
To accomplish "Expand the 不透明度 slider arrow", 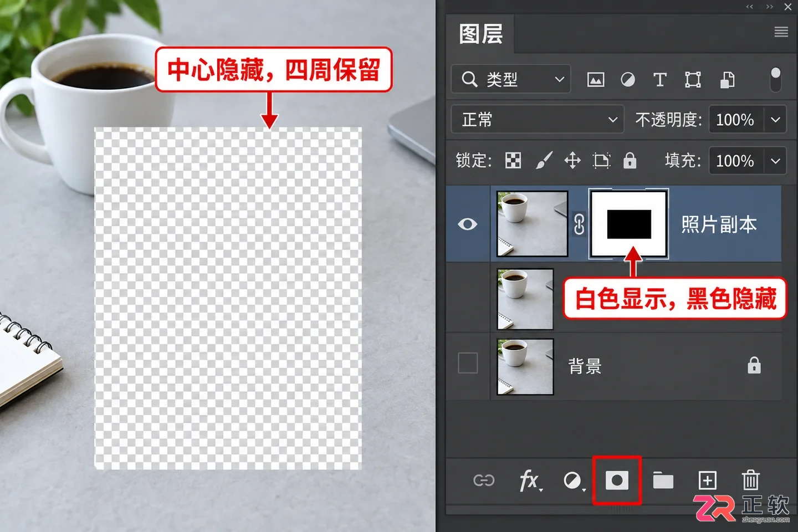I will point(776,120).
